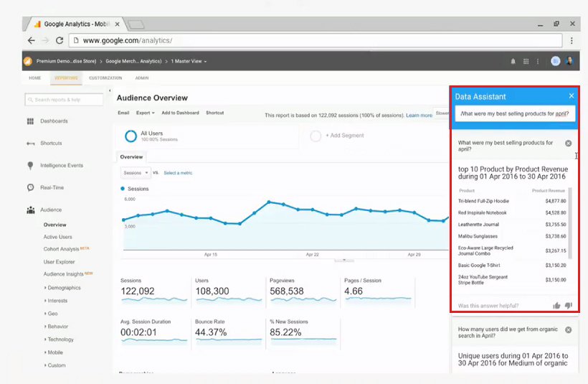The width and height of the screenshot is (588, 384).
Task: Dismiss the best selling products question card
Action: [568, 144]
